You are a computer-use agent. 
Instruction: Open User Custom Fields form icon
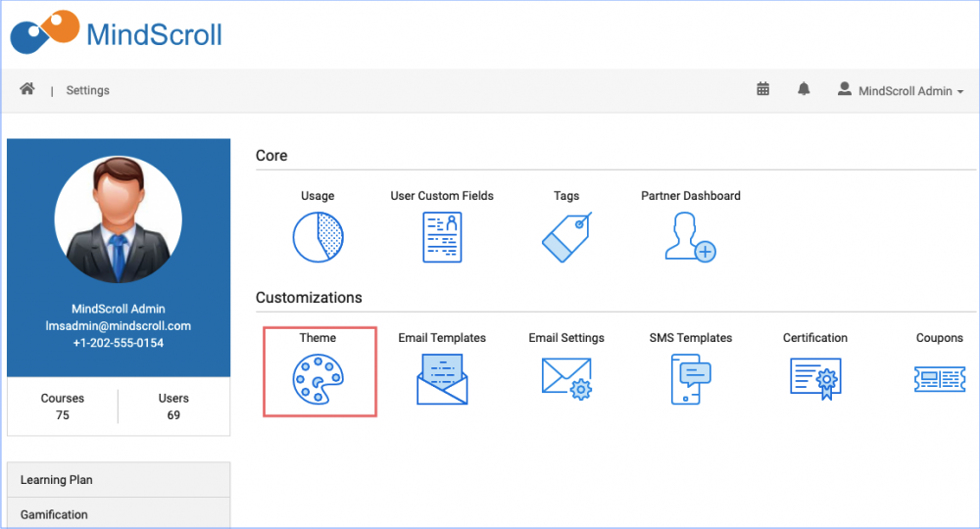[443, 237]
